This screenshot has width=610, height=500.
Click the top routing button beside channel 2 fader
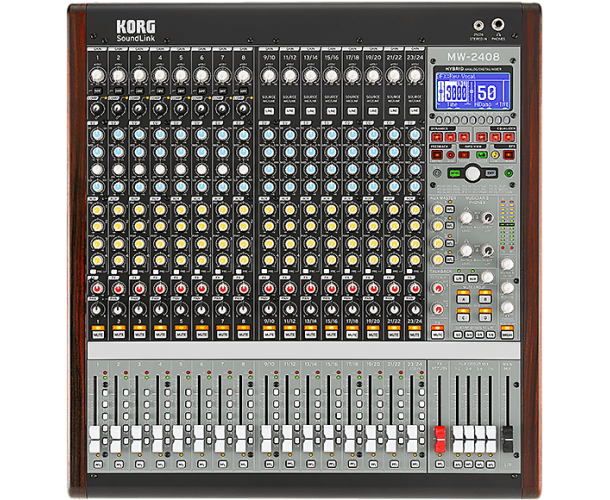tap(126, 392)
